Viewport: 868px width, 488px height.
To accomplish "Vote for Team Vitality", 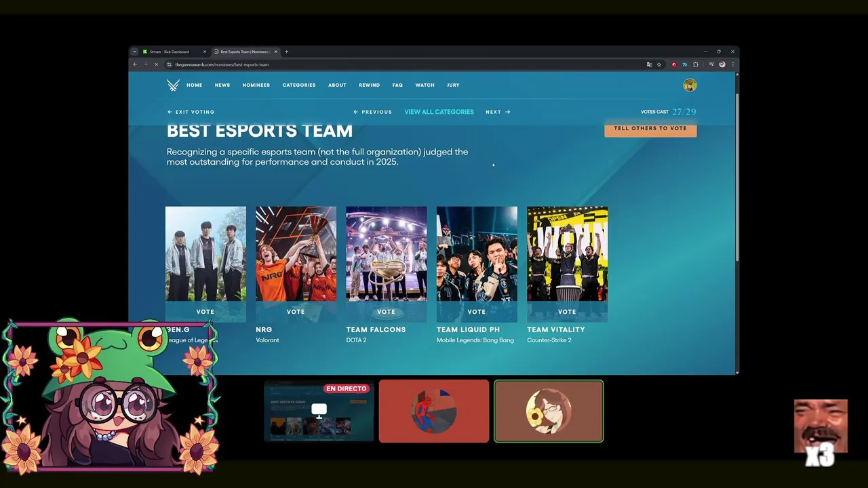I will click(x=567, y=312).
